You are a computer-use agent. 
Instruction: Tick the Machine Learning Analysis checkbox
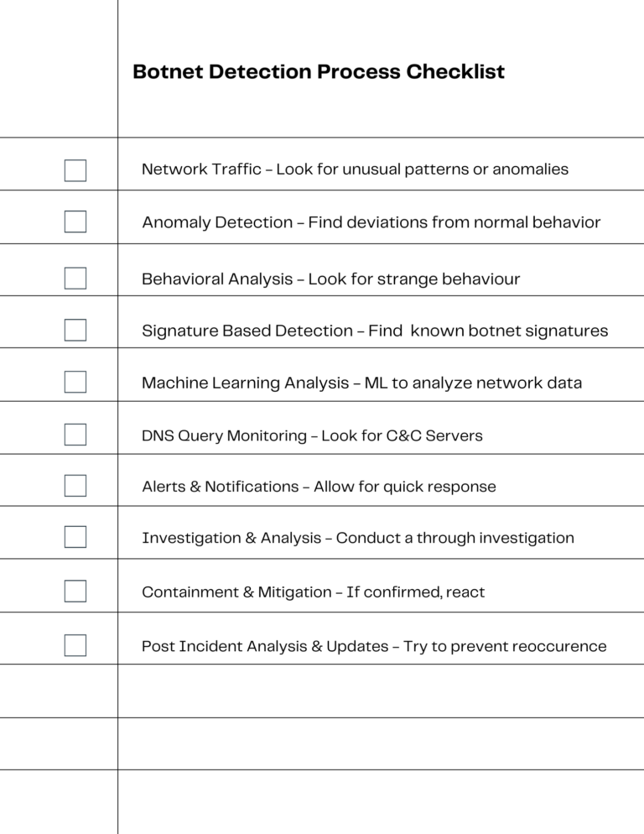[75, 383]
